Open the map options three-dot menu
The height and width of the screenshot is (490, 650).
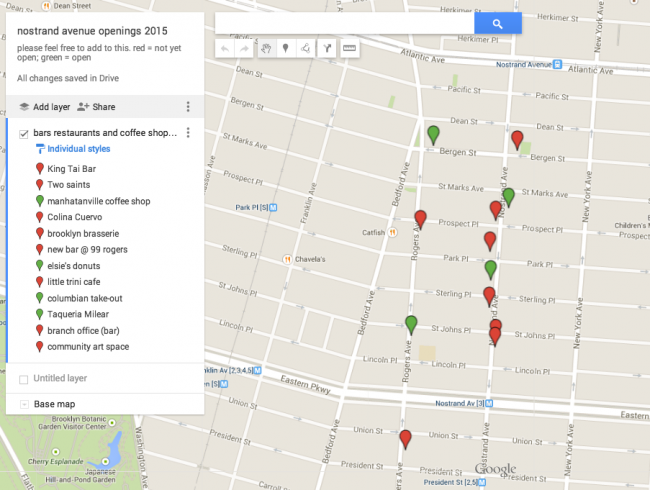click(x=188, y=107)
